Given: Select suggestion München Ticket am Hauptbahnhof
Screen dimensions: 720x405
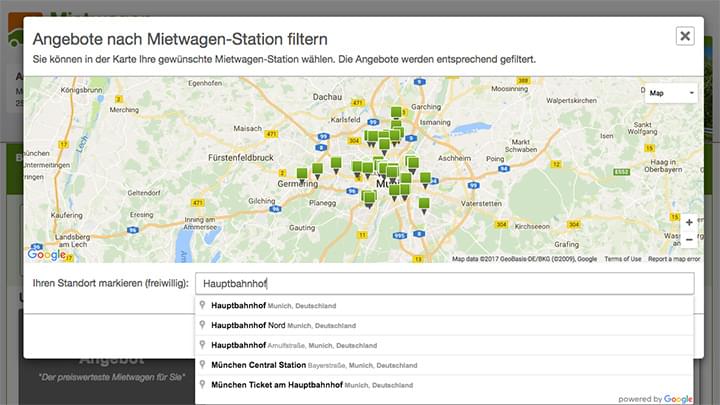Looking at the screenshot, I should coord(444,385).
